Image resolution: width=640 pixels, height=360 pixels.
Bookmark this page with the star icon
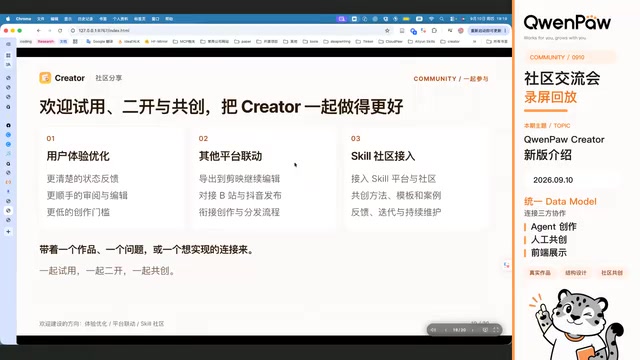click(387, 31)
